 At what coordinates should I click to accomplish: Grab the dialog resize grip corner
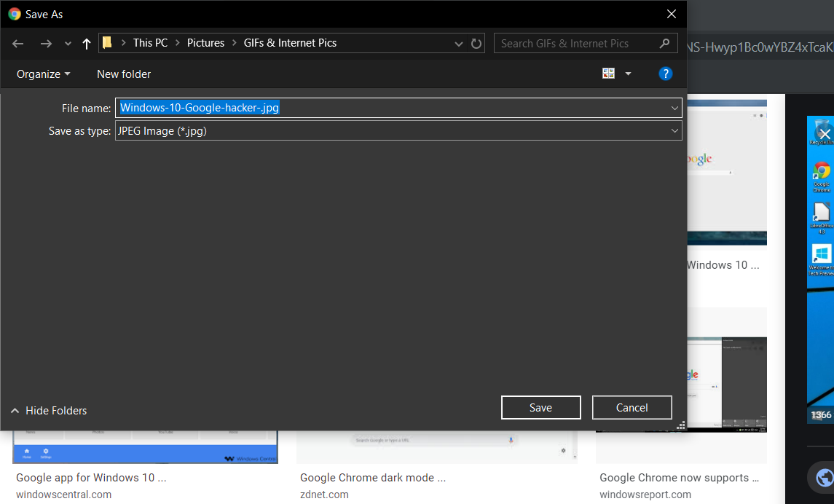point(681,425)
